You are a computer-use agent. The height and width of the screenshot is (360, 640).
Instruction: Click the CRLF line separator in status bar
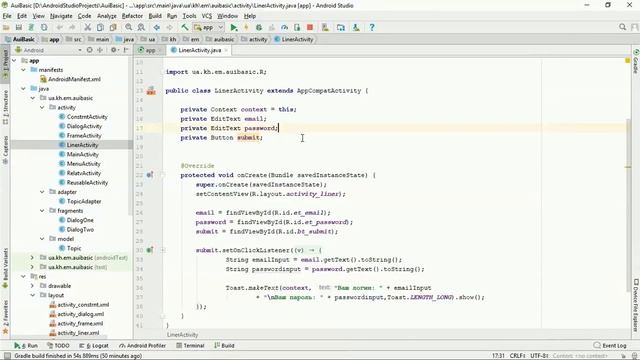[x=517, y=356]
